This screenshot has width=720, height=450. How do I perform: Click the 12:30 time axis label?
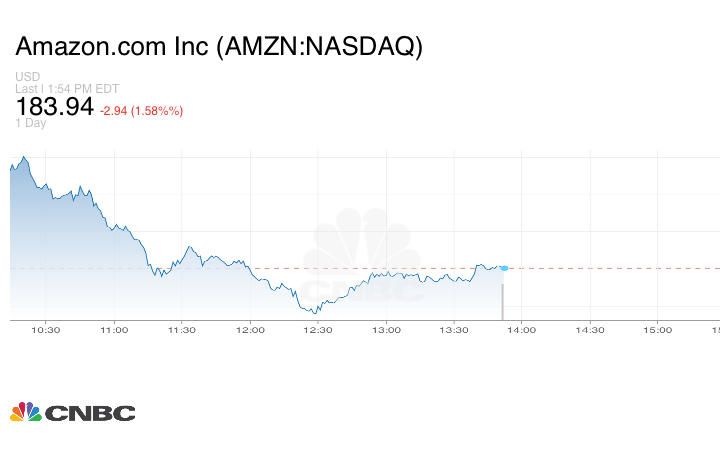(x=318, y=329)
